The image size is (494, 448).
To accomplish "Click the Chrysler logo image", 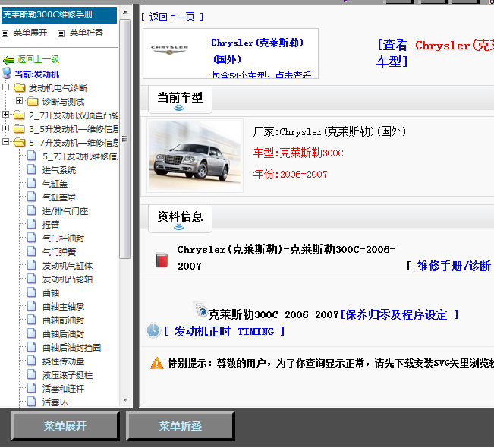I will click(169, 50).
